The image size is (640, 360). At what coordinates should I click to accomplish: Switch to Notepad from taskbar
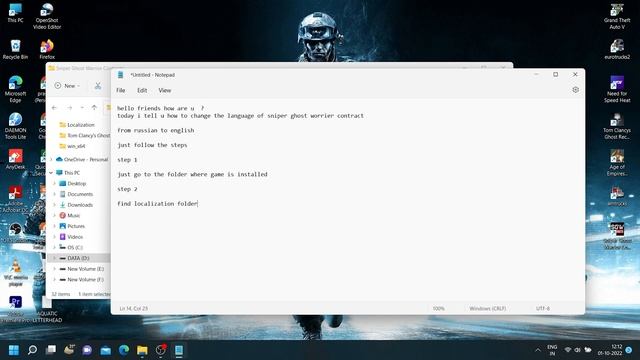click(x=179, y=350)
